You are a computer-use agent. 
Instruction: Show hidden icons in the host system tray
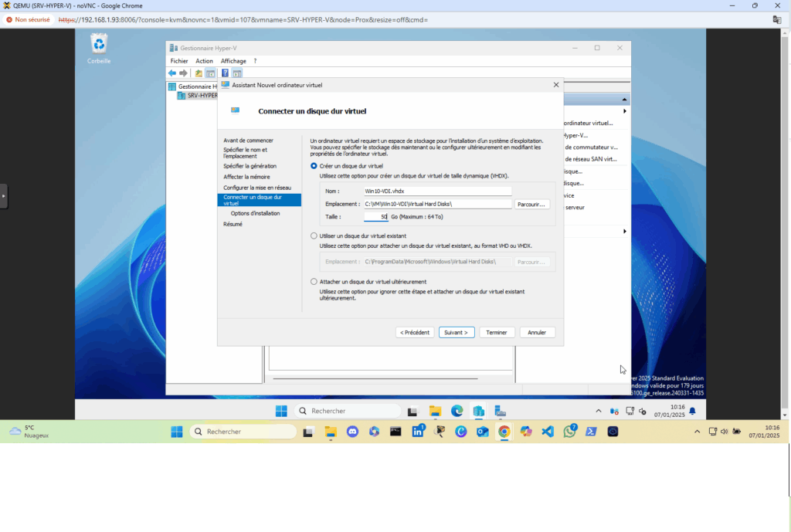[698, 432]
